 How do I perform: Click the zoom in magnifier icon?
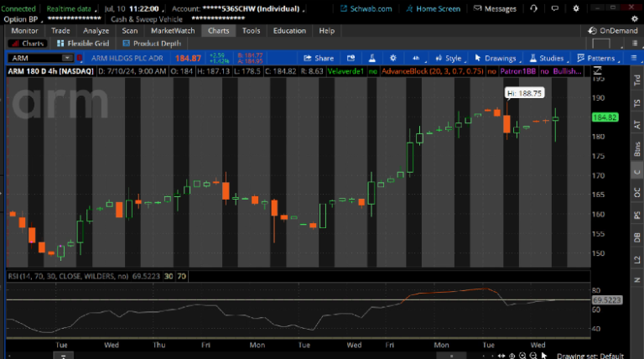[522, 356]
